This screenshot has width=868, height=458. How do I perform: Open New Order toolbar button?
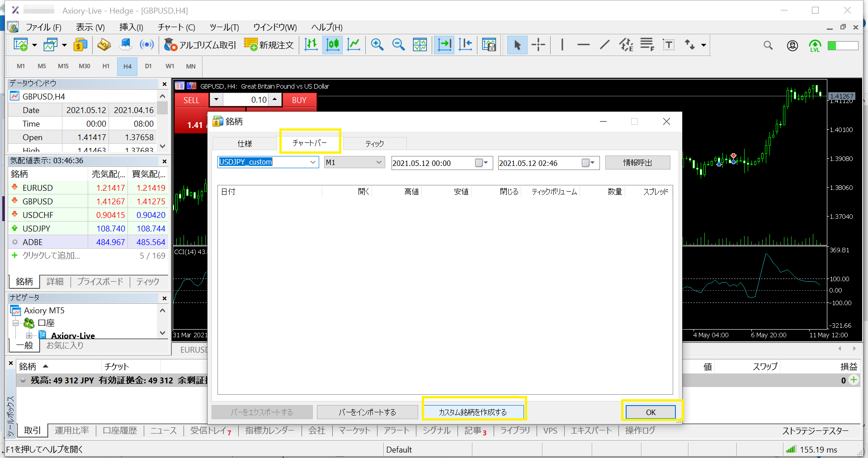(x=269, y=45)
